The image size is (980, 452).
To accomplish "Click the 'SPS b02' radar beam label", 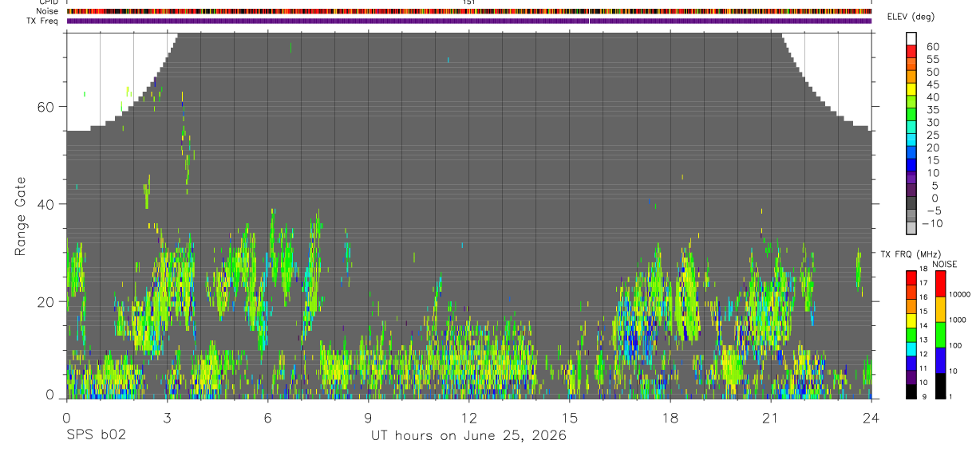I will pyautogui.click(x=96, y=436).
